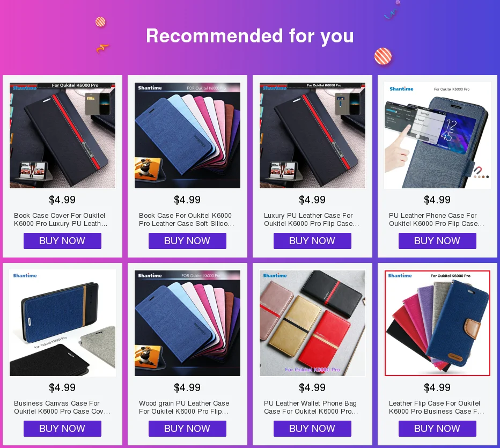
Task: Buy the Luxury PU Leather Case now
Action: (x=312, y=241)
